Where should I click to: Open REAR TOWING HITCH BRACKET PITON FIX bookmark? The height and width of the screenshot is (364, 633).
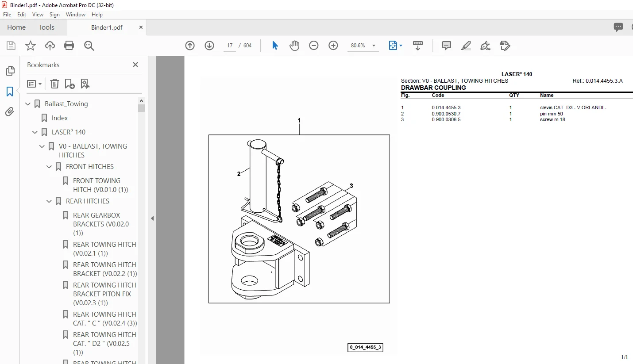click(x=104, y=294)
